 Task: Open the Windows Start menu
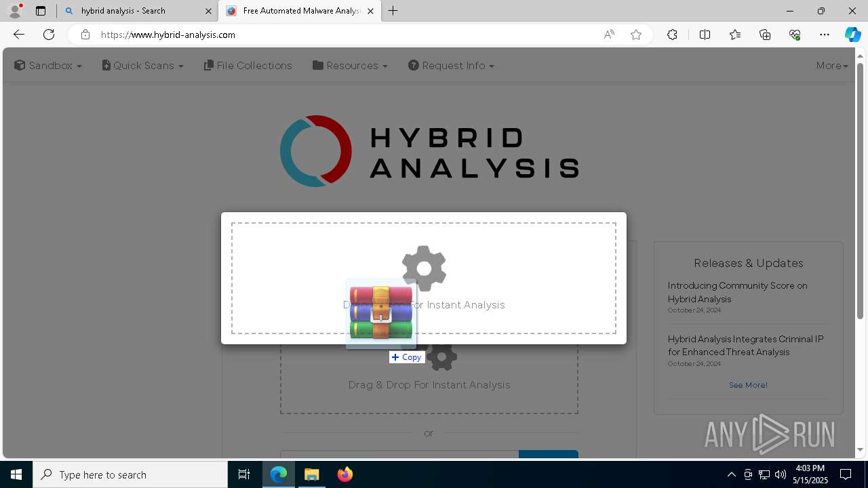click(x=16, y=474)
